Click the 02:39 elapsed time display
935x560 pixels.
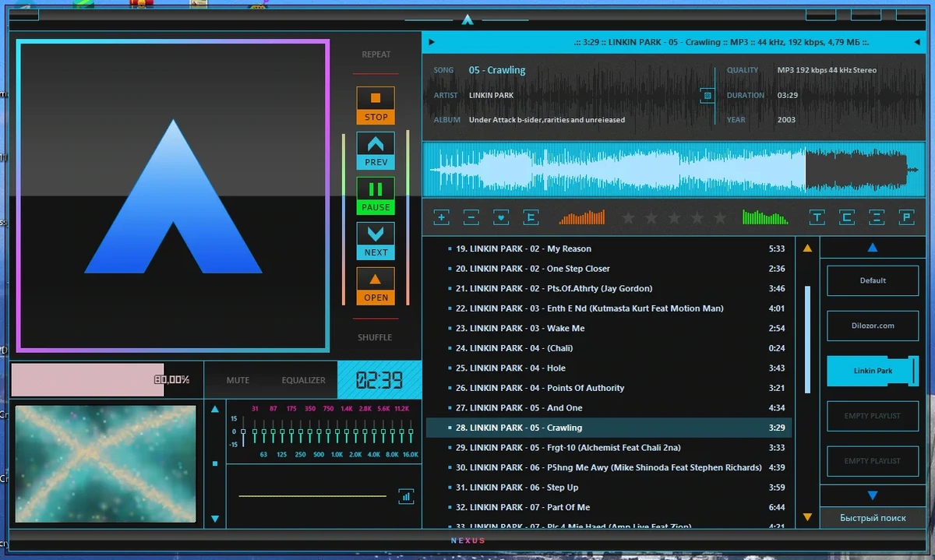tap(379, 380)
